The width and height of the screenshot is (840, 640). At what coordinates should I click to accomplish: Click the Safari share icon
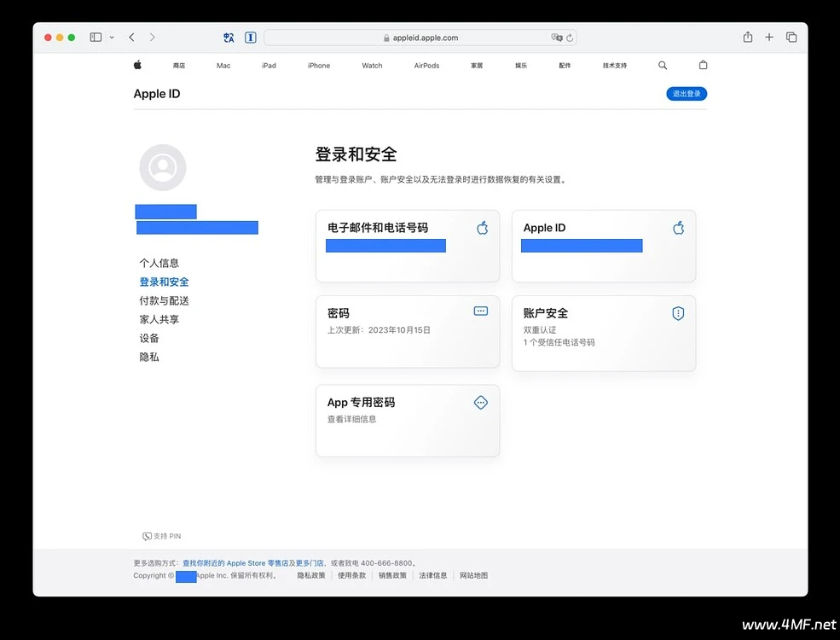pyautogui.click(x=748, y=38)
